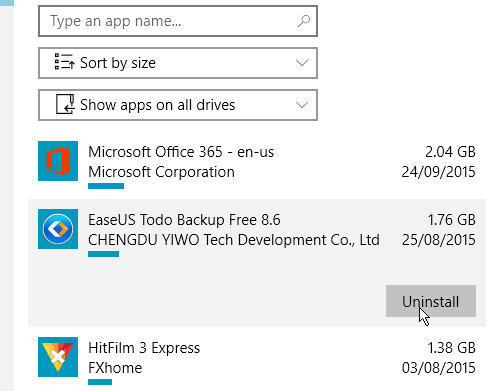
Task: Open the Show apps on all drives dropdown
Action: tap(178, 105)
